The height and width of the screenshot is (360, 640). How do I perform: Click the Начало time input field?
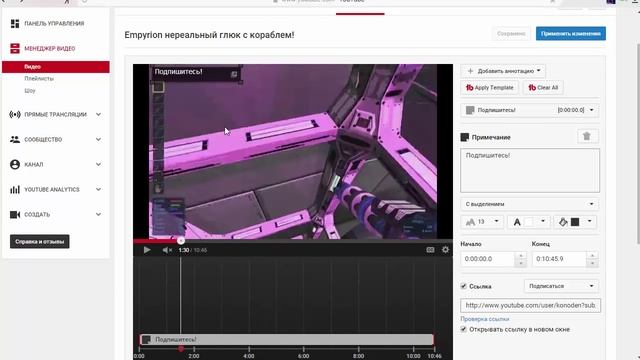tap(488, 259)
